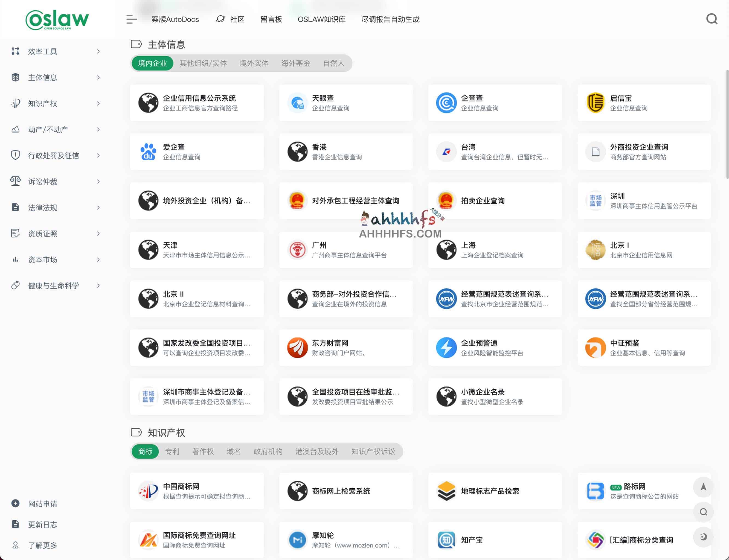
Task: Open the 留言板 top navigation link
Action: click(x=271, y=19)
